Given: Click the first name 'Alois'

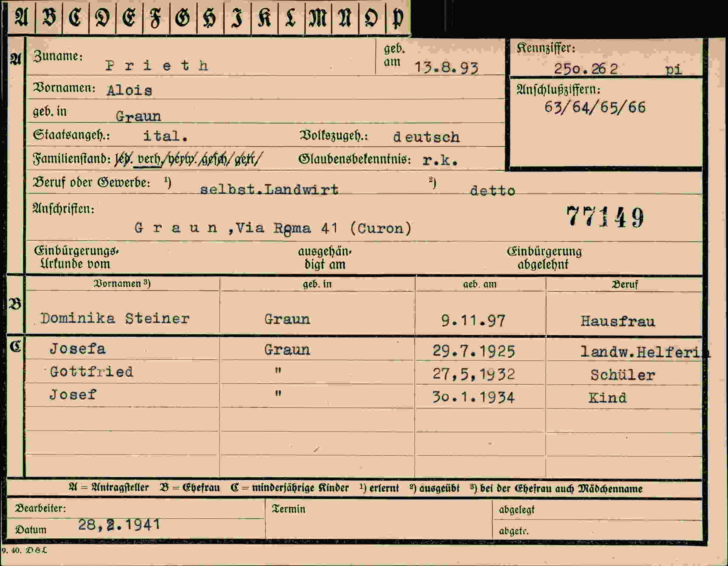Looking at the screenshot, I should pos(129,90).
